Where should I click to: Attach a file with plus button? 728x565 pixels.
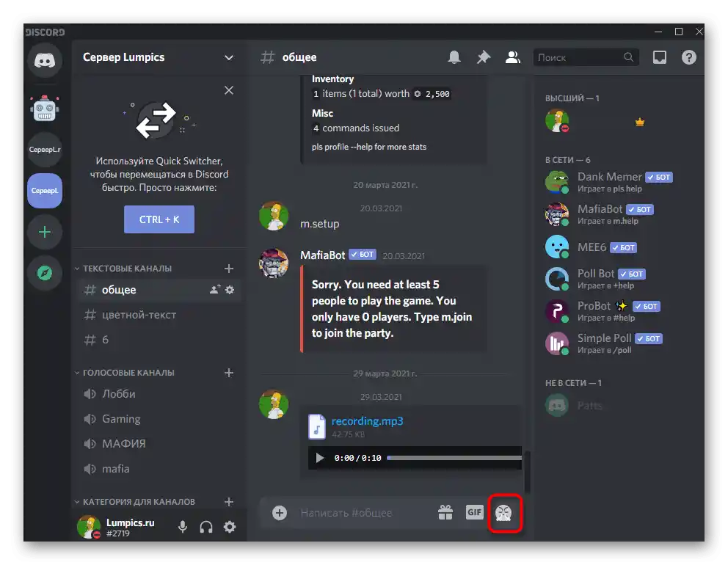280,513
